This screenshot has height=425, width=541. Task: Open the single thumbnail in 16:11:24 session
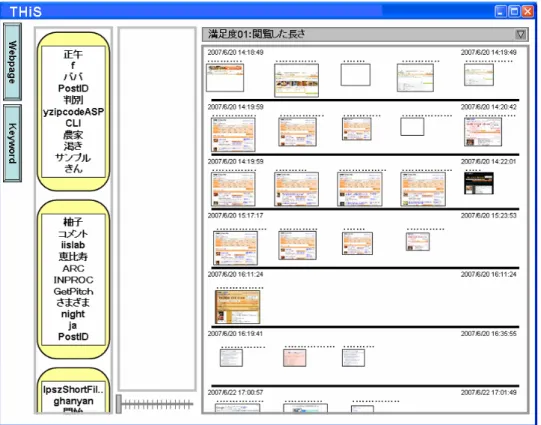click(x=237, y=307)
